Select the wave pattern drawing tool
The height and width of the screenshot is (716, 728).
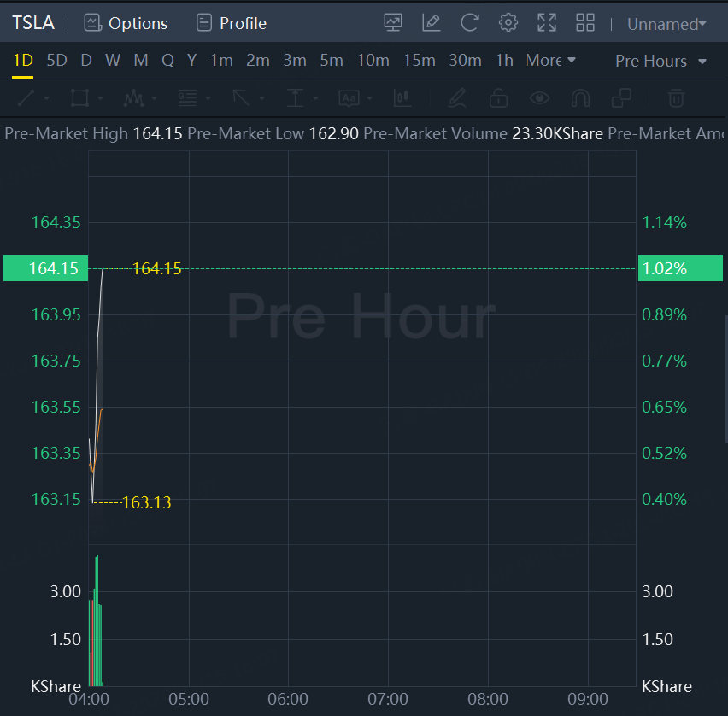tap(133, 98)
